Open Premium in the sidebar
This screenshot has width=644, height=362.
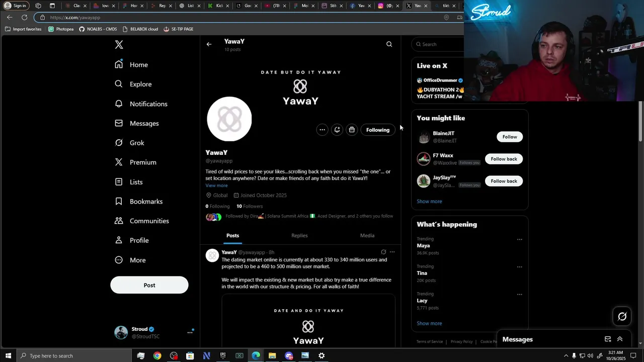coord(135,162)
